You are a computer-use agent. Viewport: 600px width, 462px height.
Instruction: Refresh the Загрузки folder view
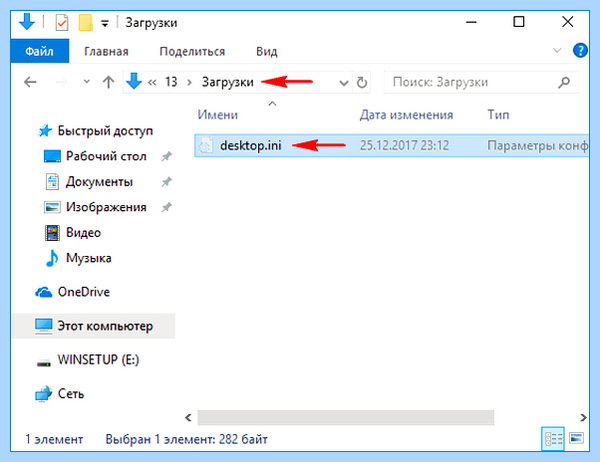[x=362, y=82]
